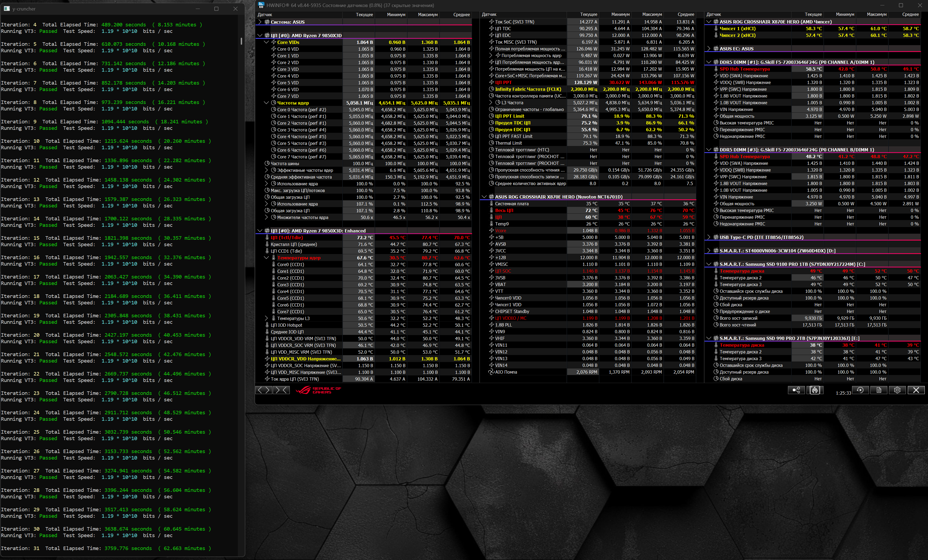Collapse the Температуры ядер group

click(266, 258)
